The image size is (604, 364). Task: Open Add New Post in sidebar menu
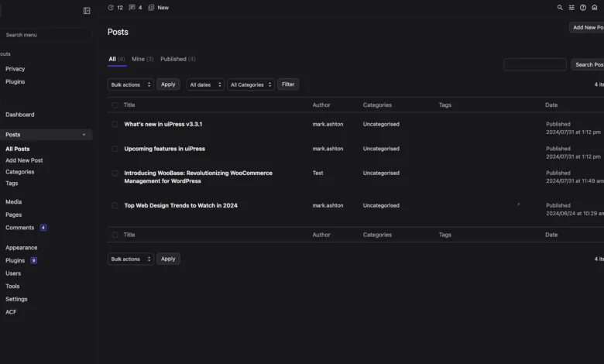(x=24, y=160)
